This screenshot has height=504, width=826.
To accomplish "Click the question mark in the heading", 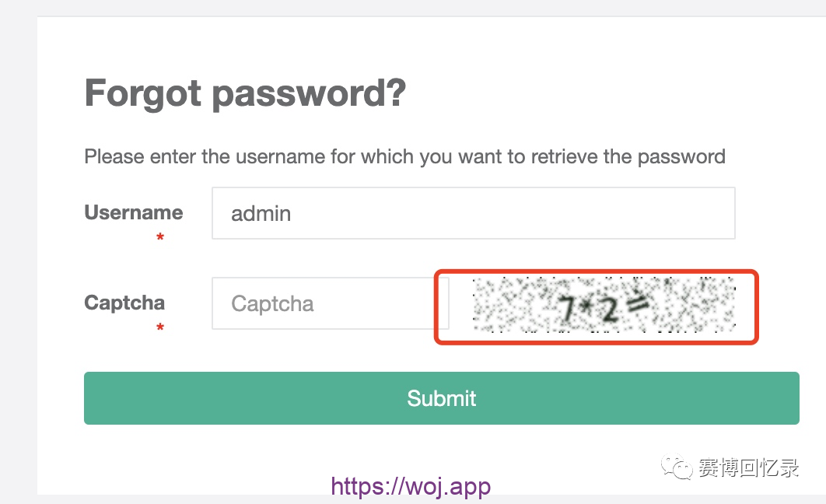I will [395, 93].
